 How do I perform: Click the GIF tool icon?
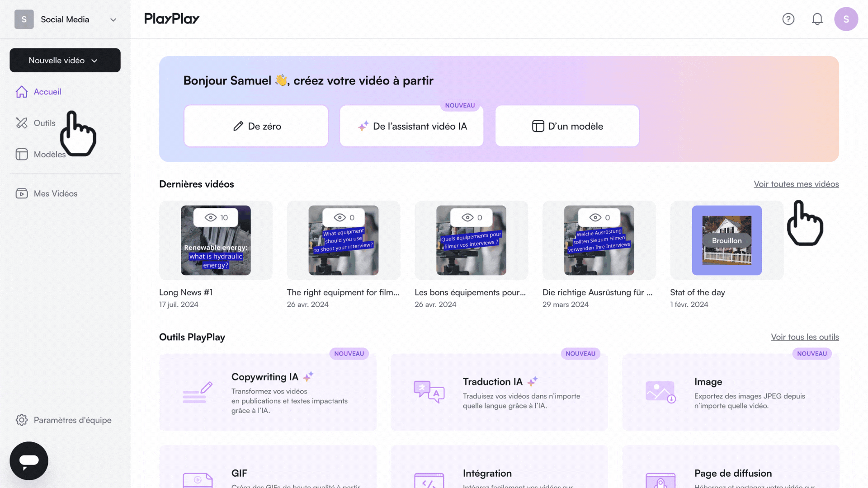(x=198, y=480)
